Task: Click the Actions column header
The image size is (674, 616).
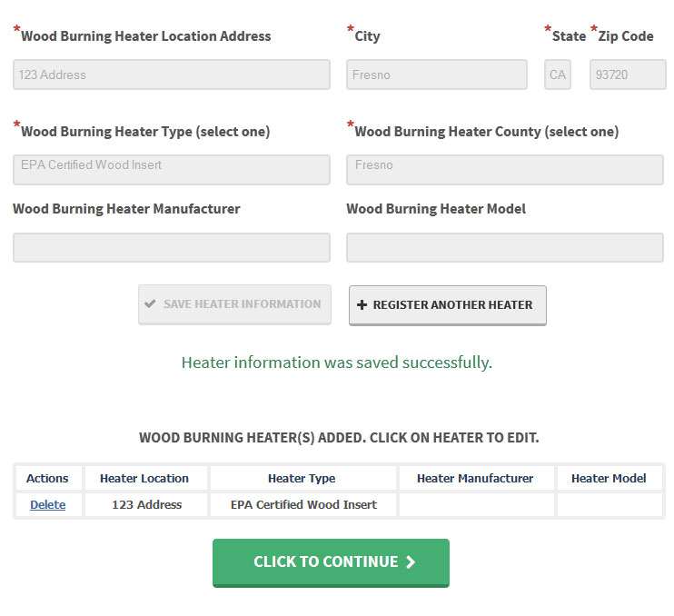Action: tap(47, 479)
